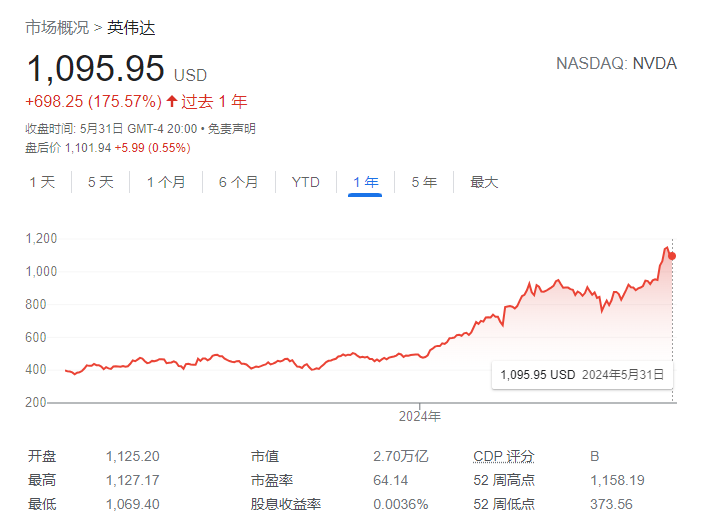Click the 盘后价 1,101.94 value
Image resolution: width=709 pixels, height=526 pixels.
tap(88, 148)
